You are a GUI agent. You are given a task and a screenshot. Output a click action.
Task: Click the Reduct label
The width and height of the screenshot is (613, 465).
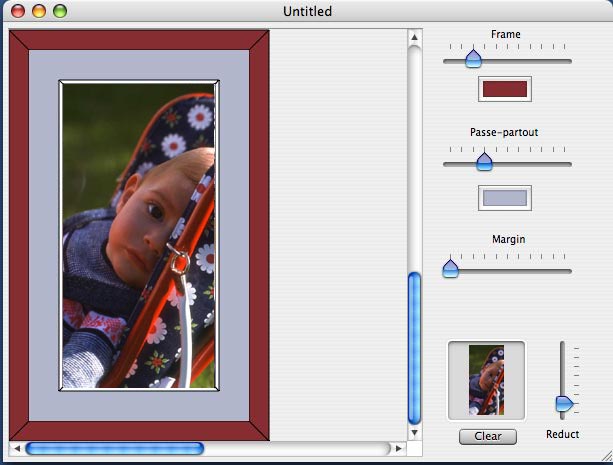(563, 434)
